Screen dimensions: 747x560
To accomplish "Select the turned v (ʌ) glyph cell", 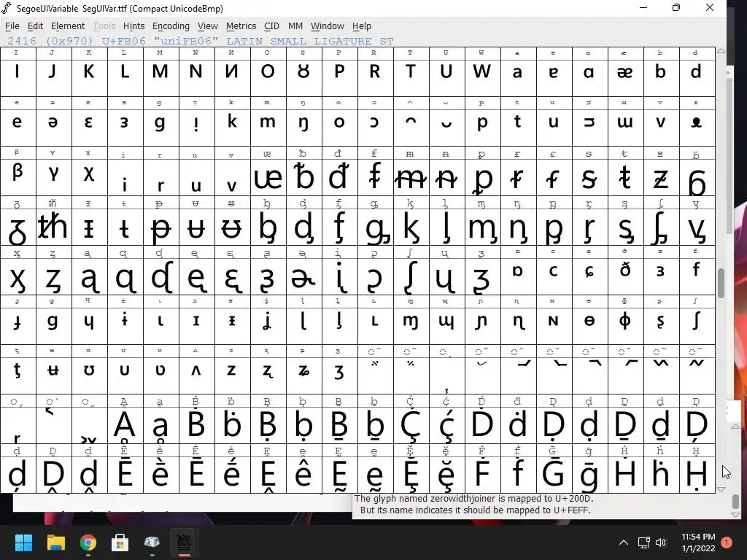I will (x=197, y=370).
